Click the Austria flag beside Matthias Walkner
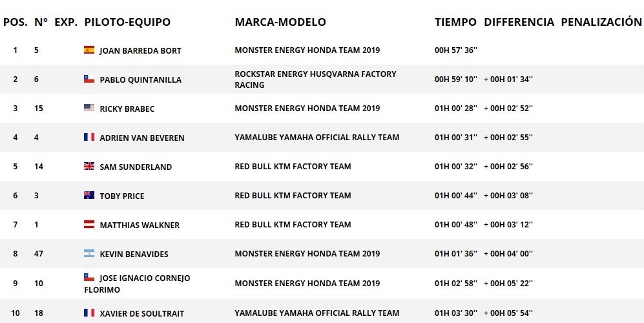644x323 pixels. [x=89, y=224]
